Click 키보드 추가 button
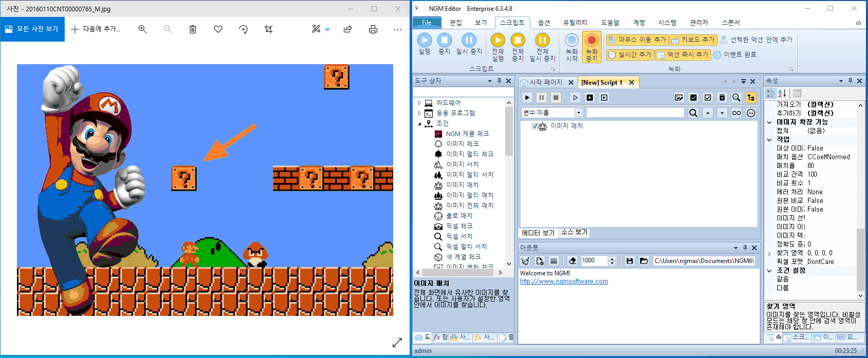 (693, 40)
